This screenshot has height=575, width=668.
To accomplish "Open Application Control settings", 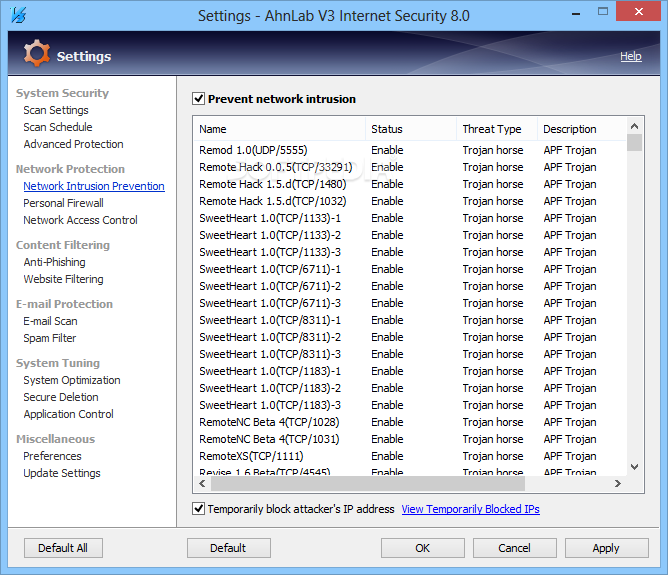I will point(68,414).
